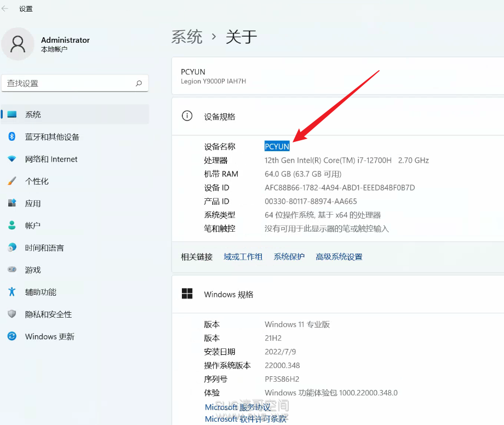Screen dimensions: 504x425
Task: Click the Legion Y9000P IAH7H model text
Action: click(213, 81)
